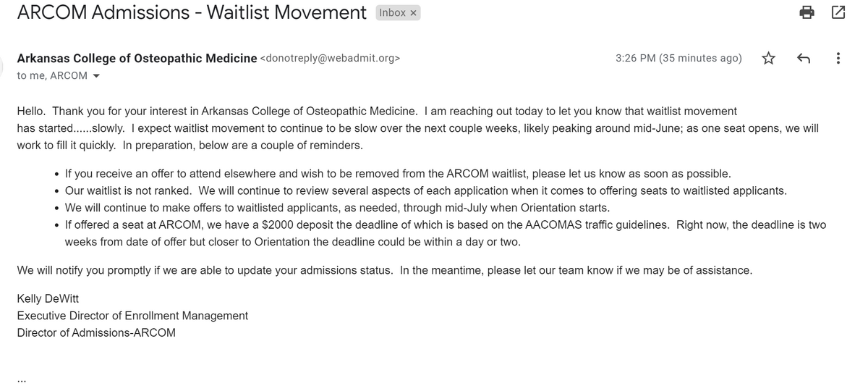Click 'Executive Director of Enrollment Management' line

[x=132, y=316]
